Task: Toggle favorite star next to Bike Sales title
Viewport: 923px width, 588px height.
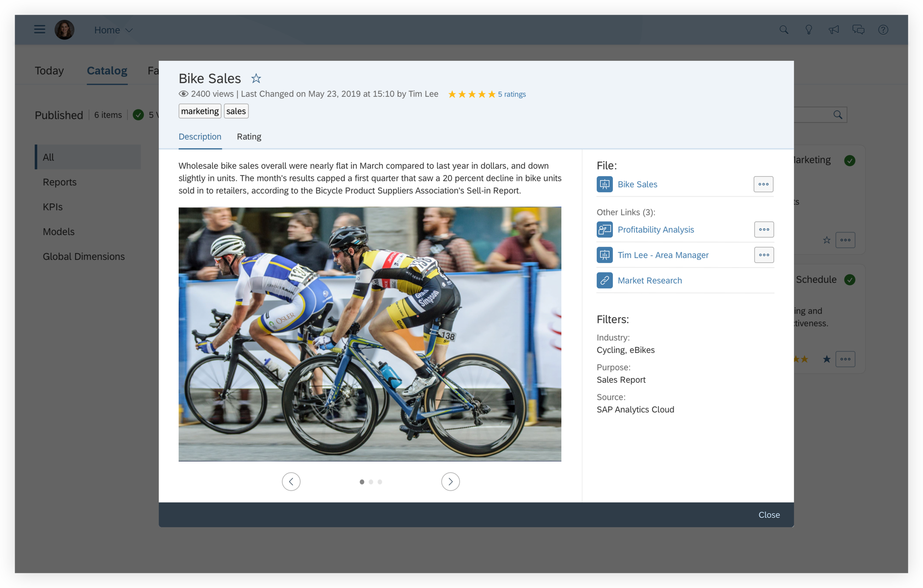Action: click(x=255, y=79)
